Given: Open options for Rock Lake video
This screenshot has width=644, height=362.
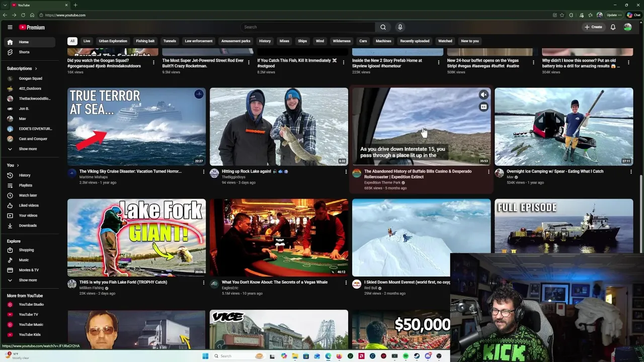Looking at the screenshot, I should pos(346,172).
